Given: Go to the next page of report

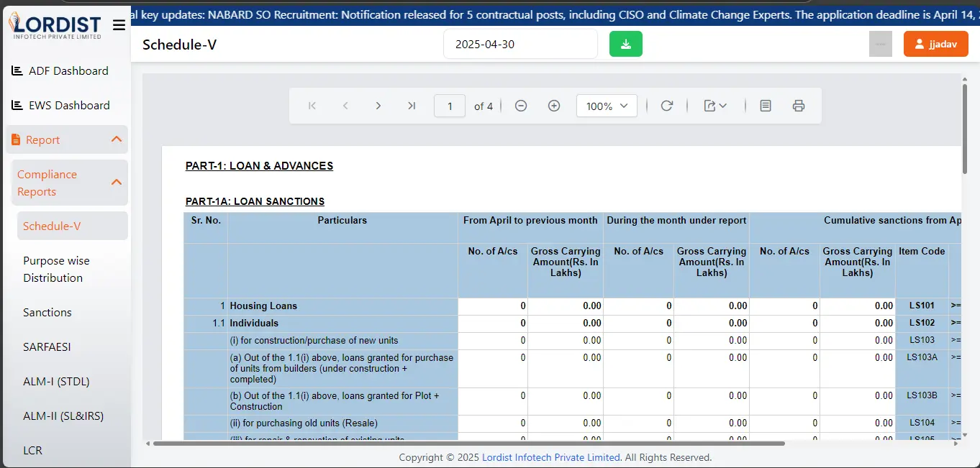Looking at the screenshot, I should 378,106.
